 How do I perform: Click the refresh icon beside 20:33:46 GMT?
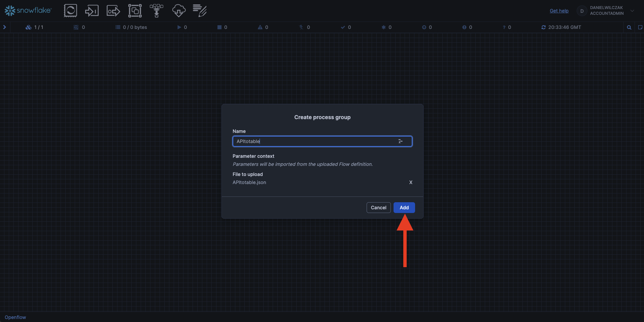543,27
